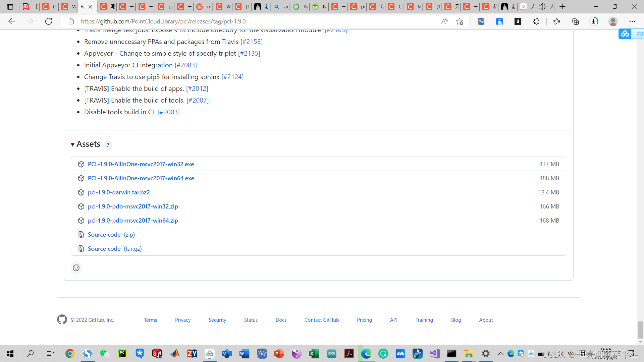Open footer Privacy link
The height and width of the screenshot is (362, 644).
183,320
